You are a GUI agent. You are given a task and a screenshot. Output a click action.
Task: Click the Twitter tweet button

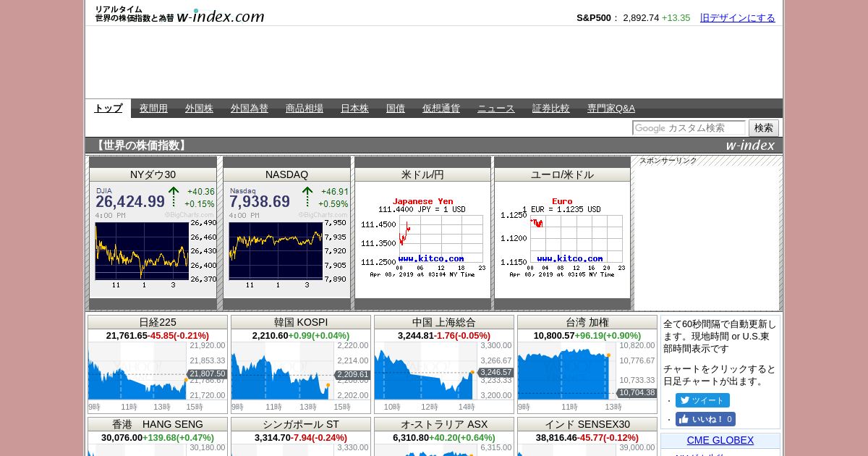coord(702,400)
